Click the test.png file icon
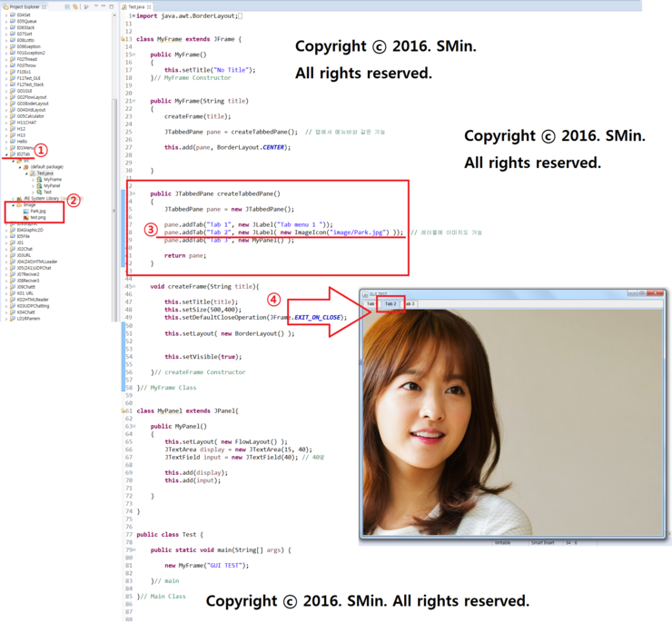This screenshot has width=672, height=623. pos(26,218)
